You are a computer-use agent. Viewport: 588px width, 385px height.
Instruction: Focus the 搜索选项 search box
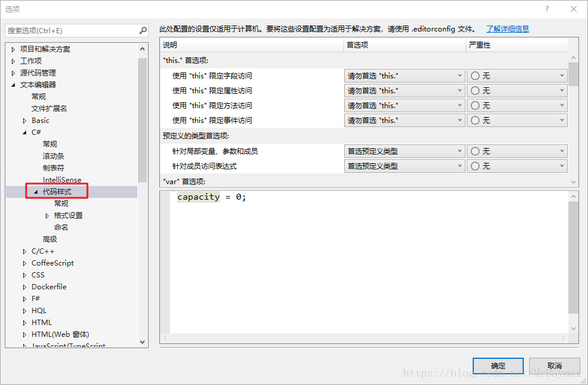(x=77, y=31)
